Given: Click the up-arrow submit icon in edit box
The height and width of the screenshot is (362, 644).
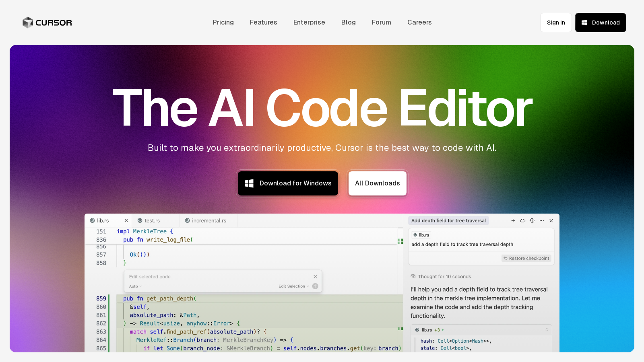Looking at the screenshot, I should [x=315, y=286].
